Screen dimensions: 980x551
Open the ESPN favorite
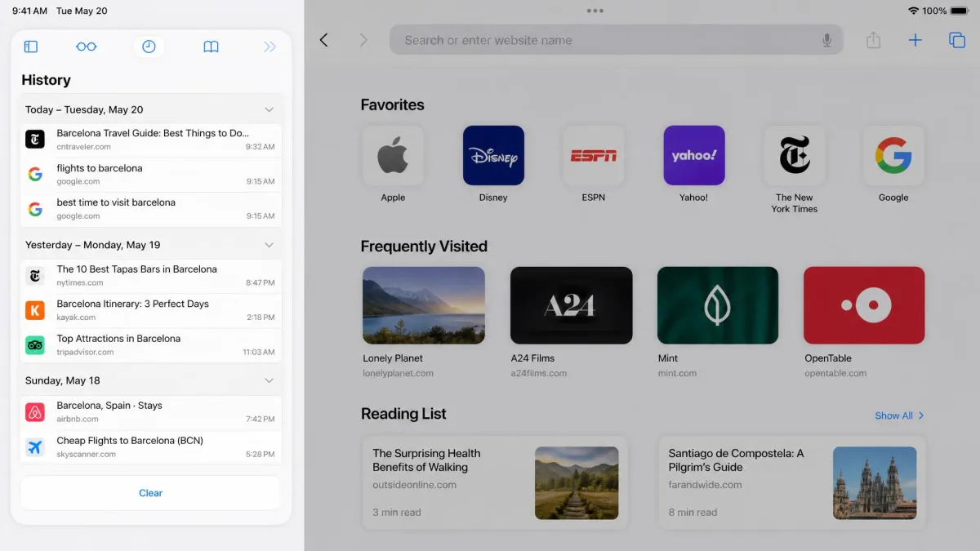point(594,155)
